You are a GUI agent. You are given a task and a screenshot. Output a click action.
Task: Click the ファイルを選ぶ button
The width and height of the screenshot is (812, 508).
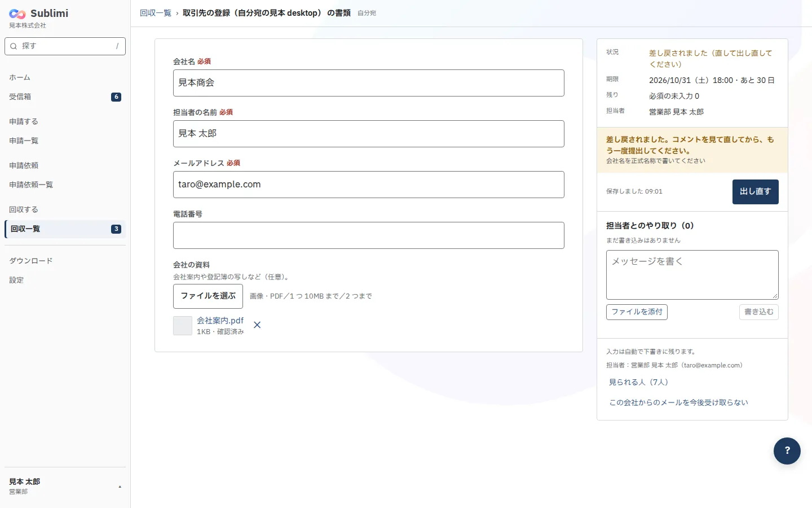click(208, 296)
